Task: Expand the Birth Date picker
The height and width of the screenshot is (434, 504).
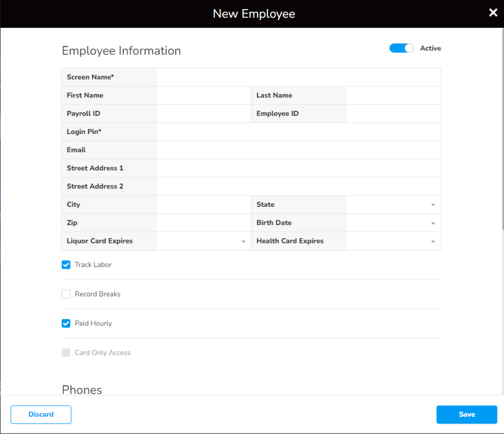Action: (393, 223)
